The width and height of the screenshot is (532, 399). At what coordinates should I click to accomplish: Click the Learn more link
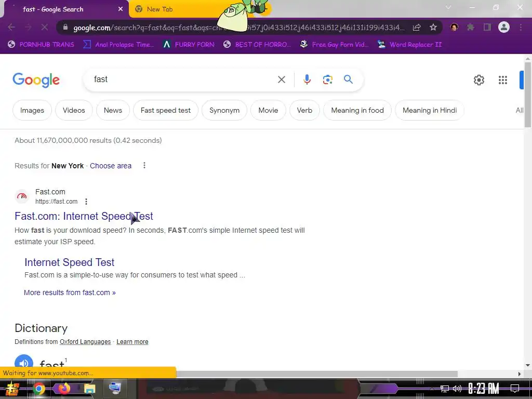pyautogui.click(x=132, y=342)
